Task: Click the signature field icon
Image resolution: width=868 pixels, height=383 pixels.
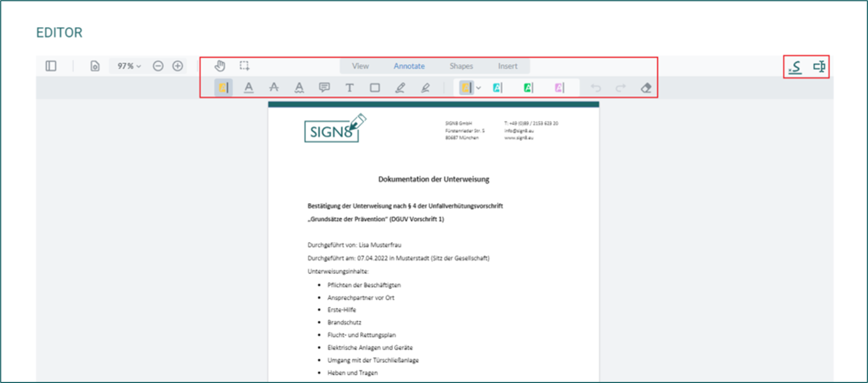Action: pos(795,67)
